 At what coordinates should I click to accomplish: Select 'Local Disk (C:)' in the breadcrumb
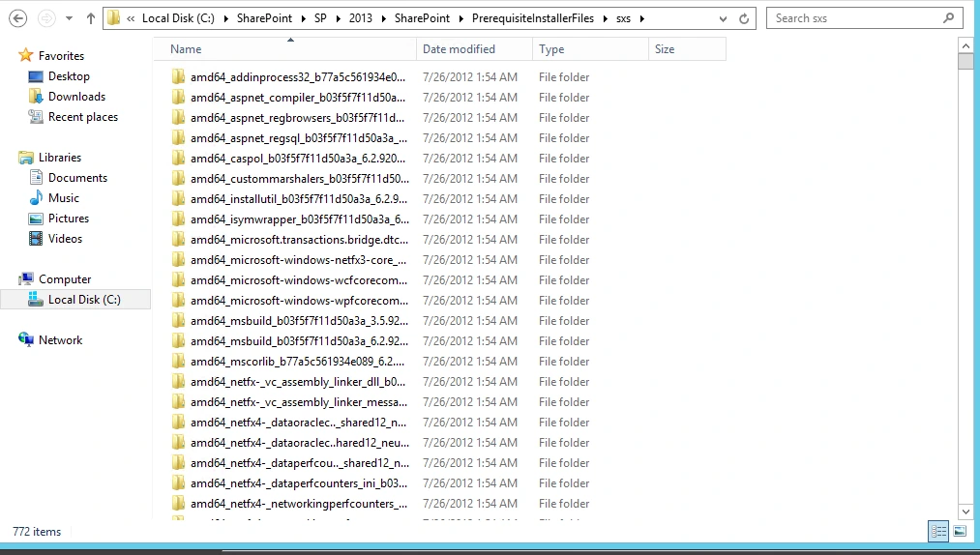tap(178, 18)
